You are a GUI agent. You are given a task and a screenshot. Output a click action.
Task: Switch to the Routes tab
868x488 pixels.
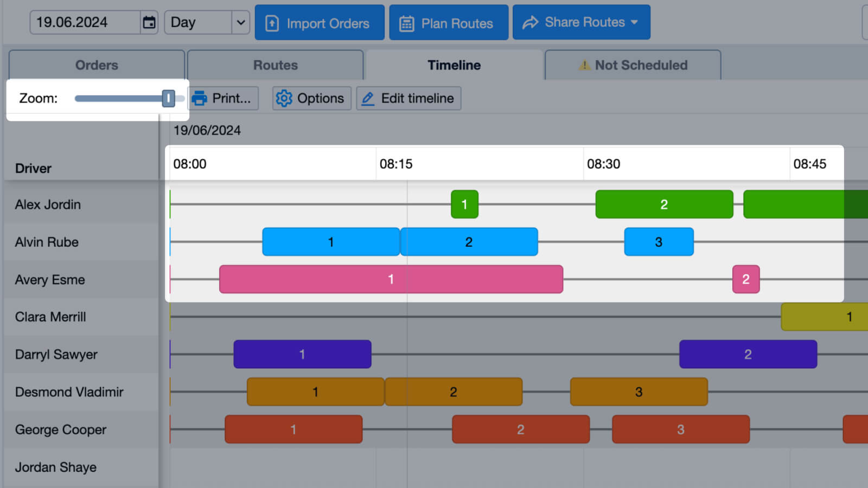tap(275, 65)
